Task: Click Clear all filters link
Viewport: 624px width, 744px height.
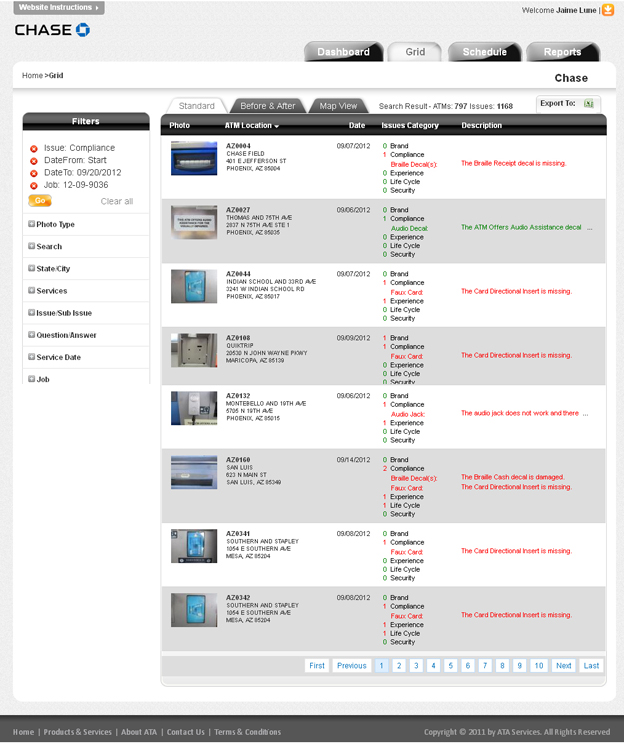Action: pos(117,201)
